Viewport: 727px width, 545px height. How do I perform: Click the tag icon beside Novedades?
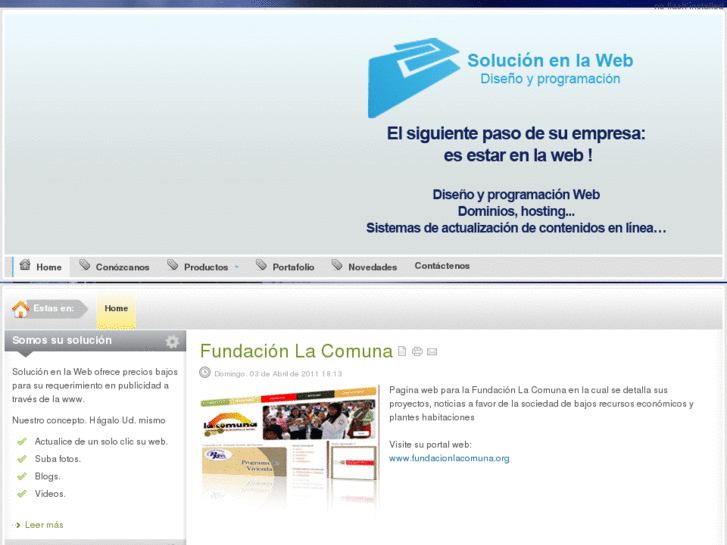337,265
